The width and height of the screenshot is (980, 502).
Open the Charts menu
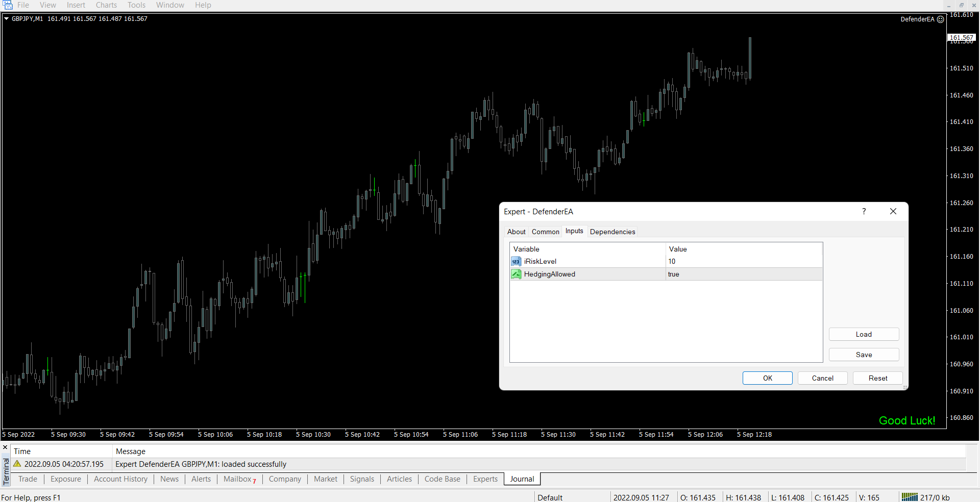coord(106,5)
